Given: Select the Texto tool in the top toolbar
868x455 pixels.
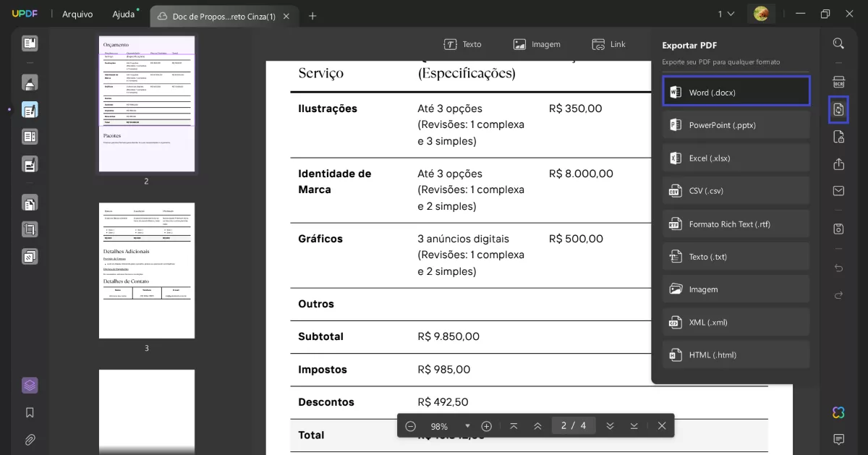Looking at the screenshot, I should click(463, 44).
